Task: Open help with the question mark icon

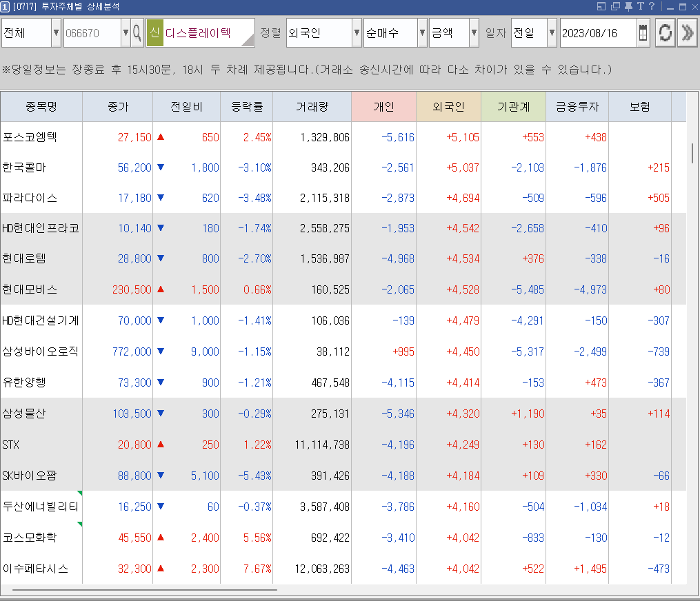Action: (651, 6)
